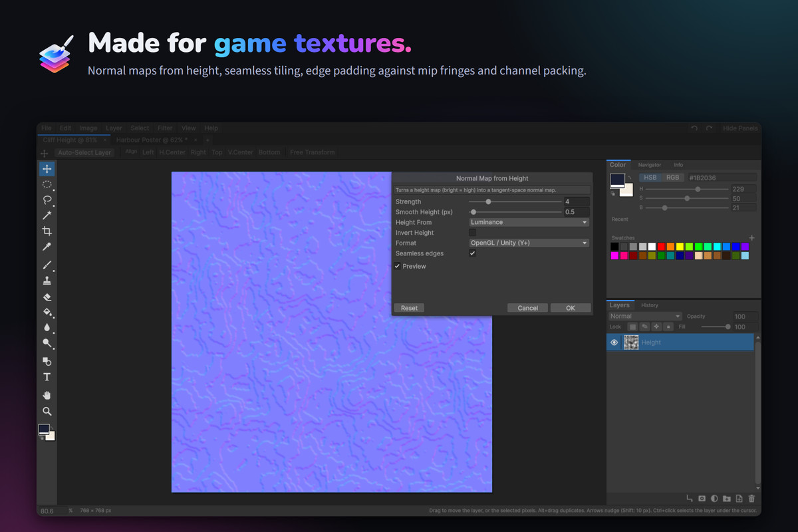
Task: Open the Filter menu
Action: point(165,128)
